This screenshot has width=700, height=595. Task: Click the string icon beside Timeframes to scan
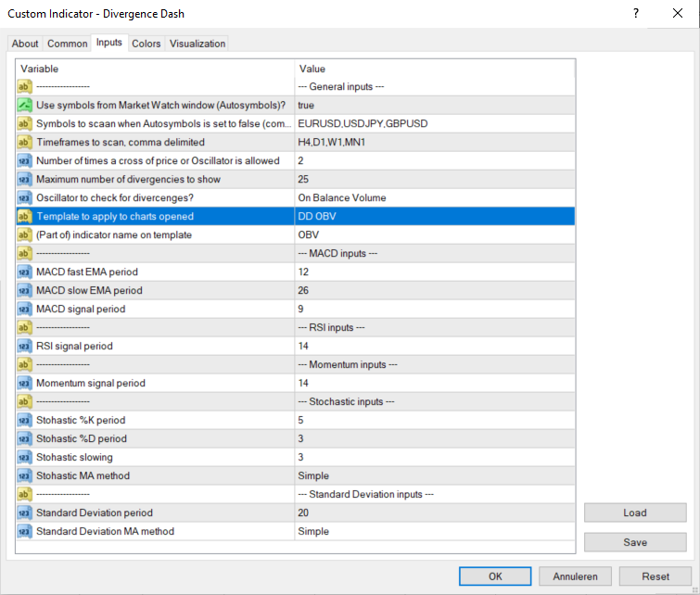[x=25, y=143]
